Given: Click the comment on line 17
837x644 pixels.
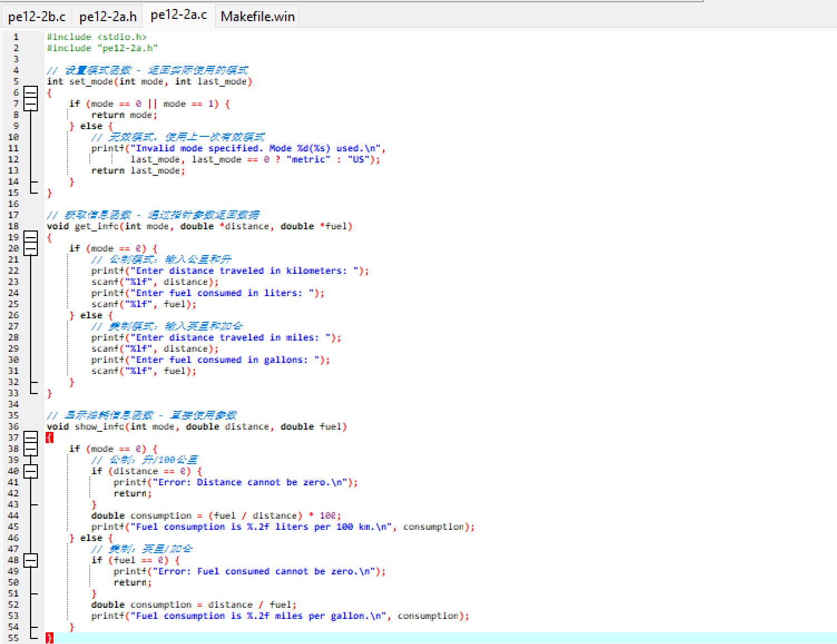Looking at the screenshot, I should point(153,215).
